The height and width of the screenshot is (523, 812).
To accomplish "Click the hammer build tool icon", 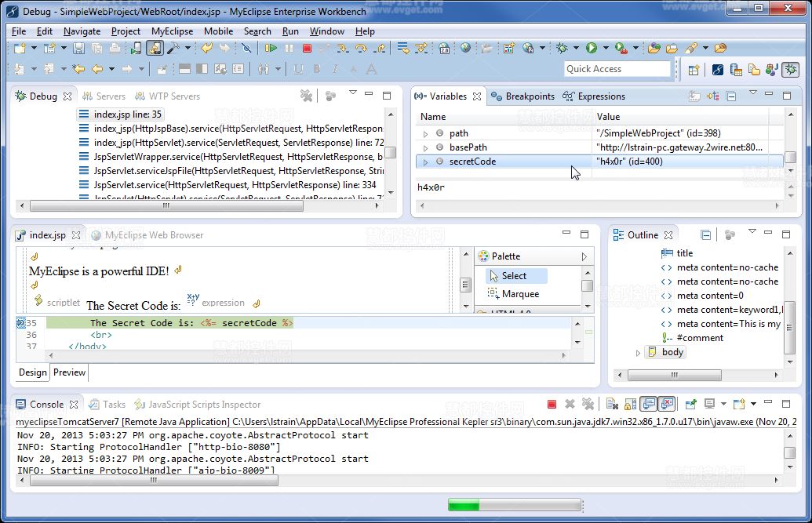I will pyautogui.click(x=173, y=48).
